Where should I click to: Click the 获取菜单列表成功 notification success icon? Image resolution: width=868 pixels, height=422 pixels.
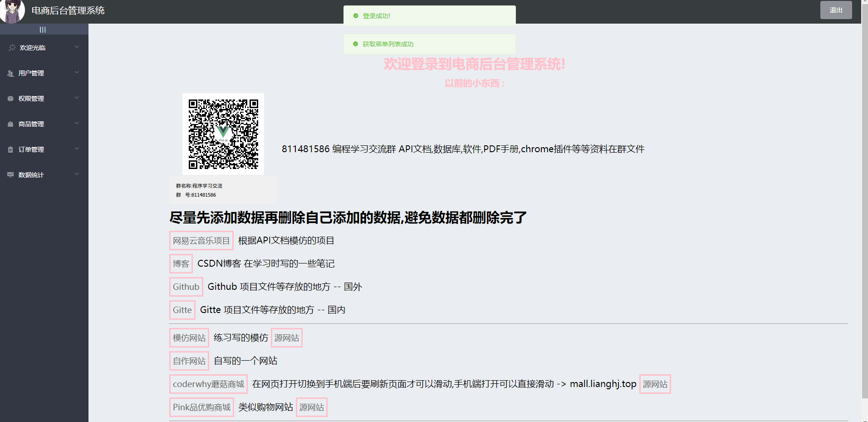(x=356, y=44)
